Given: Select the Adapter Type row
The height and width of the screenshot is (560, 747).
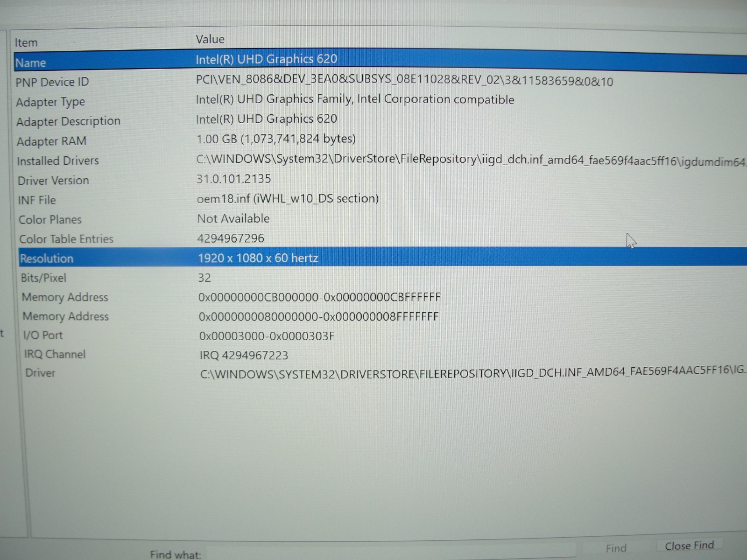Looking at the screenshot, I should (381, 101).
